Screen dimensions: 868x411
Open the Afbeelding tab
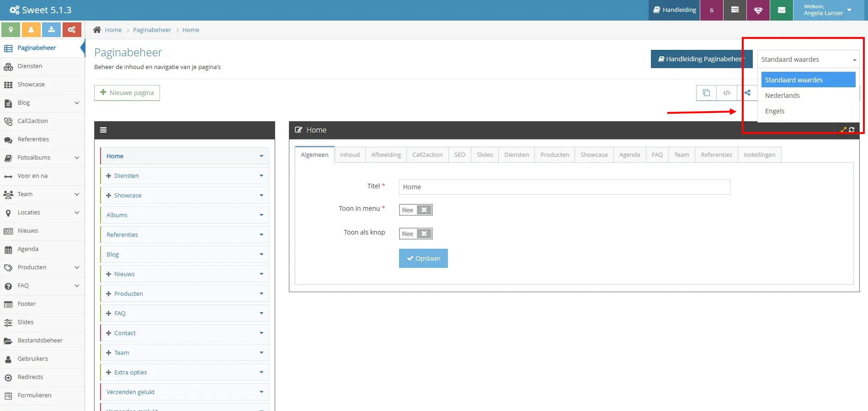pyautogui.click(x=386, y=155)
